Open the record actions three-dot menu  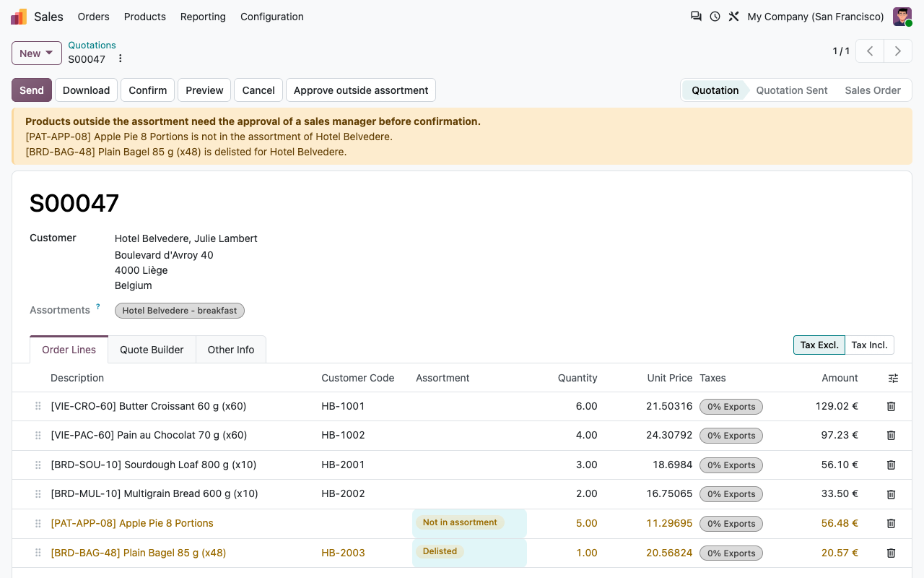click(x=121, y=59)
